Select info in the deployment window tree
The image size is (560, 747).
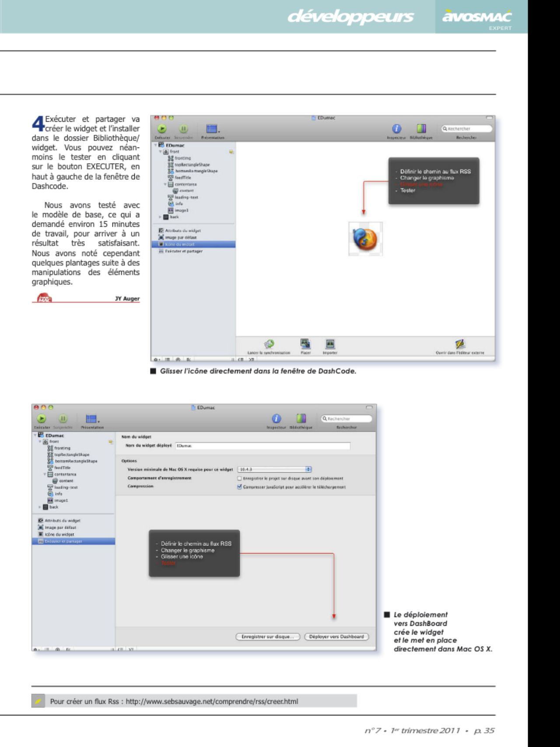(x=55, y=494)
